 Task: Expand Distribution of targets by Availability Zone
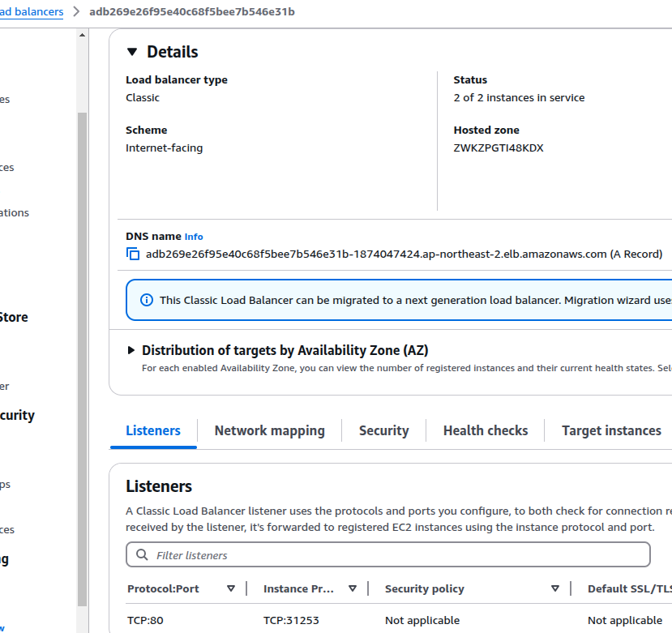(131, 350)
